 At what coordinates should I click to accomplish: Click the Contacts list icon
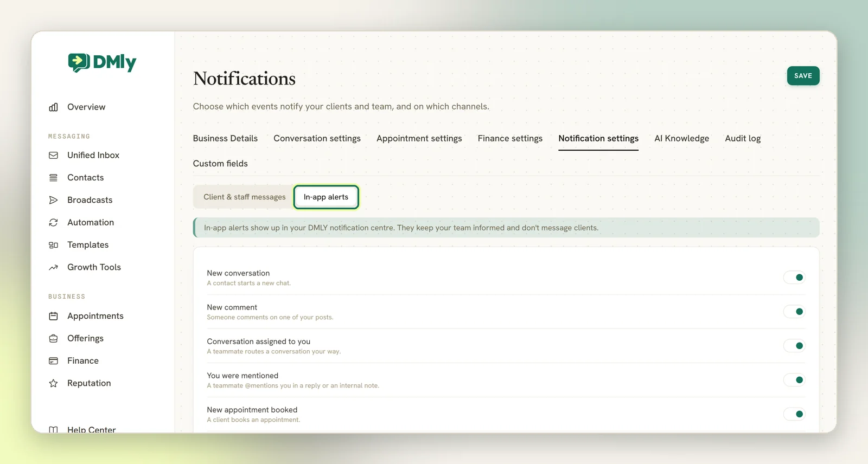coord(53,178)
